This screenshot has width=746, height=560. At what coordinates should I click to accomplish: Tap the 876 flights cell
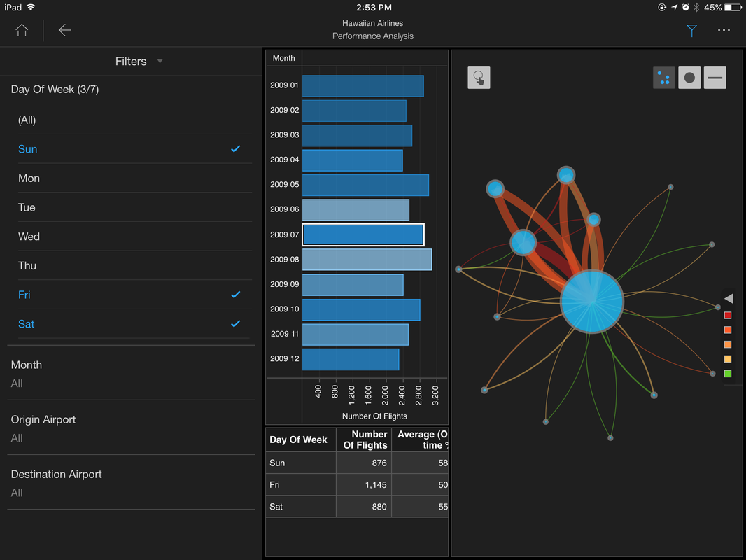(364, 463)
